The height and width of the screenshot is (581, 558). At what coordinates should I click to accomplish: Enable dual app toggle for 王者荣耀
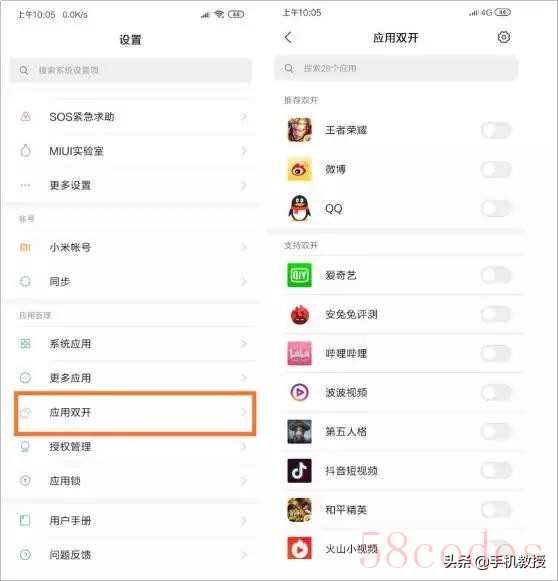[x=496, y=130]
